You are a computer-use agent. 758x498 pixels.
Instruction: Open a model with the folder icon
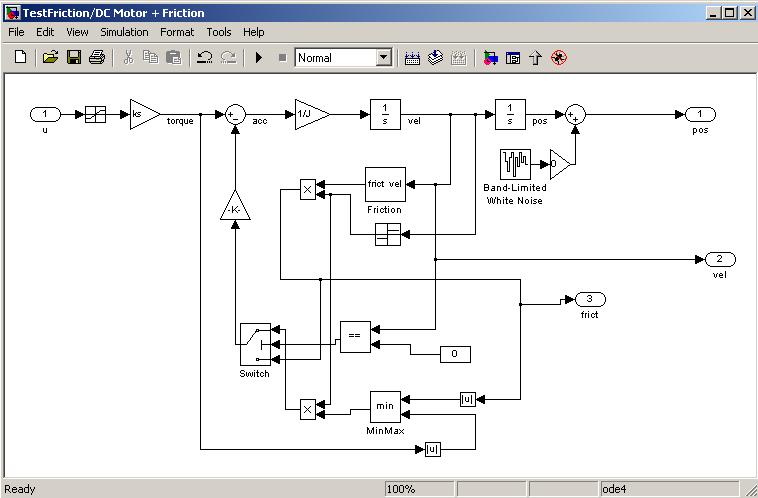point(50,58)
